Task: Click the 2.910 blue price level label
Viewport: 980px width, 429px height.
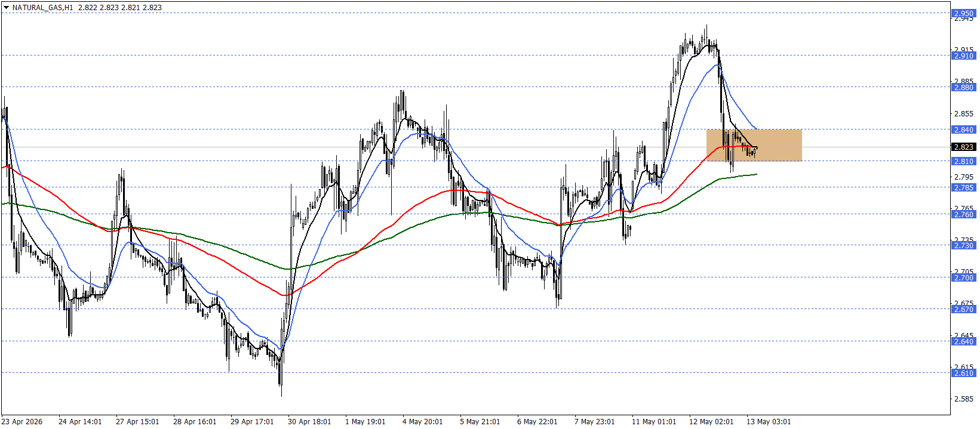Action: [x=963, y=55]
